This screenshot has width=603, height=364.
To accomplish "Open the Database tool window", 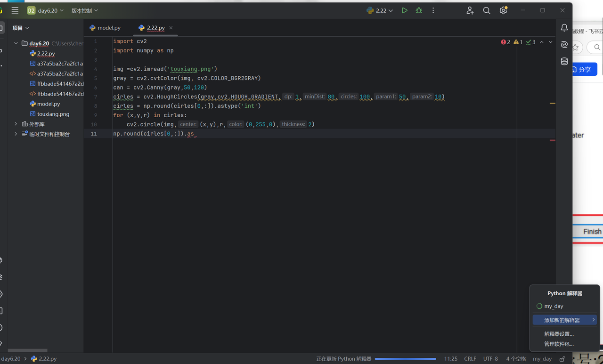I will click(564, 61).
